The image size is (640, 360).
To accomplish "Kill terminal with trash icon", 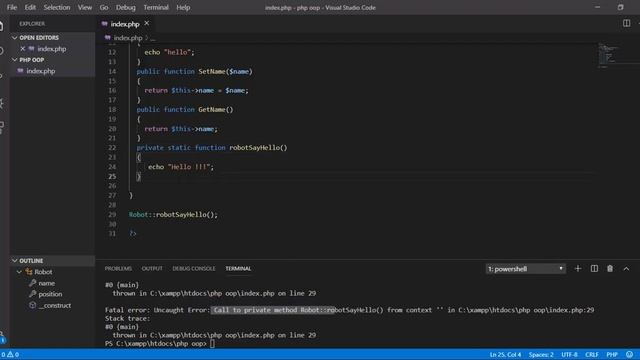I will [610, 268].
